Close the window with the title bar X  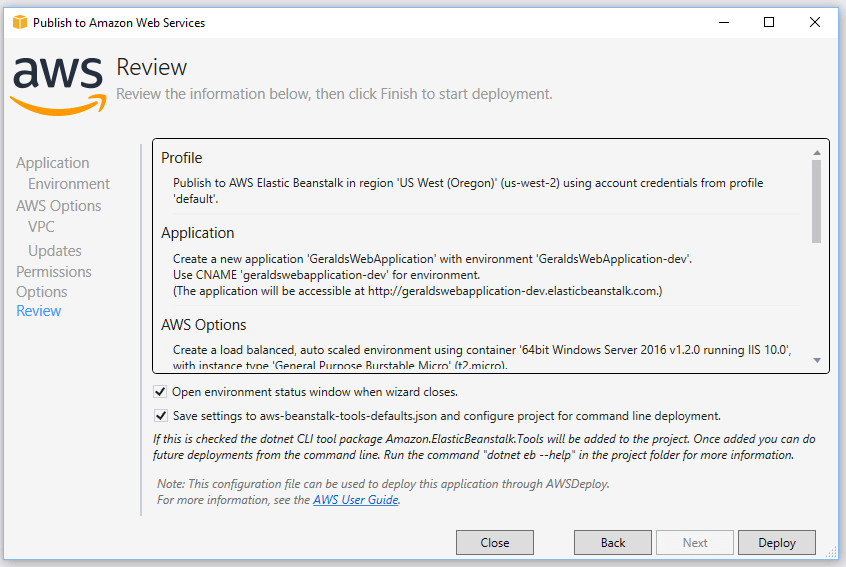tap(815, 22)
